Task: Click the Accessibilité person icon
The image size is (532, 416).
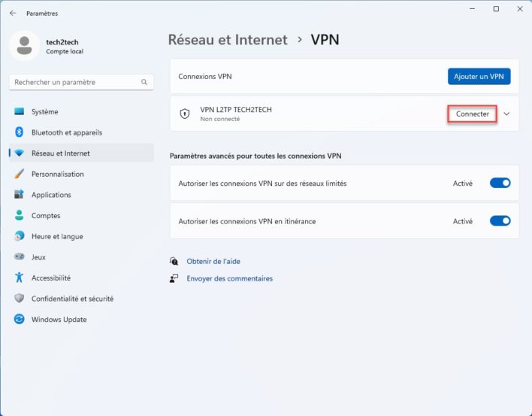Action: coord(19,278)
